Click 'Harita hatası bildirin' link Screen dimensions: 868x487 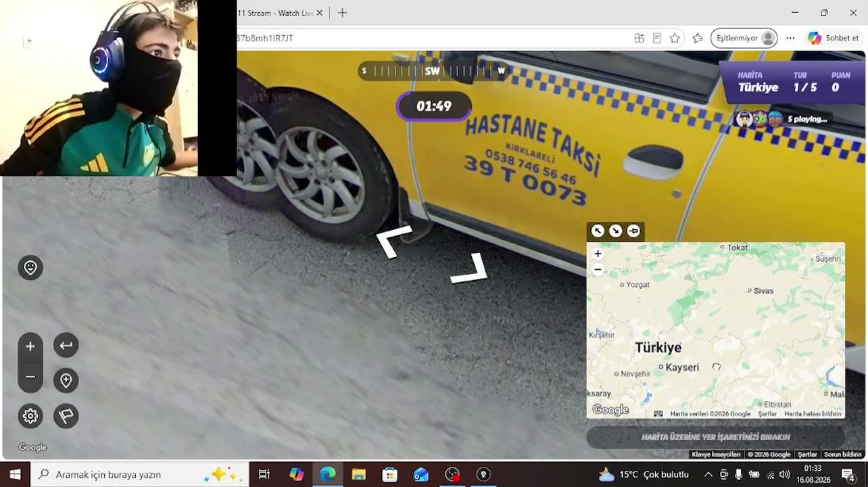coord(813,414)
